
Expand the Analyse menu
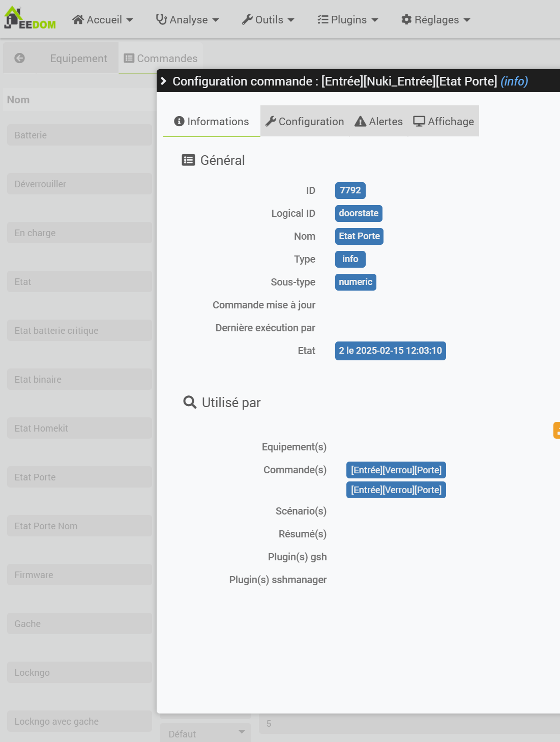pos(187,20)
